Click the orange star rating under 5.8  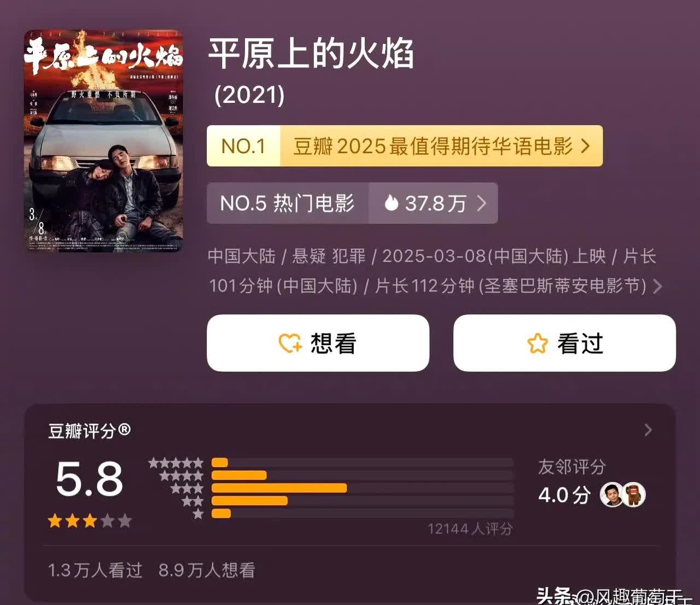click(90, 521)
